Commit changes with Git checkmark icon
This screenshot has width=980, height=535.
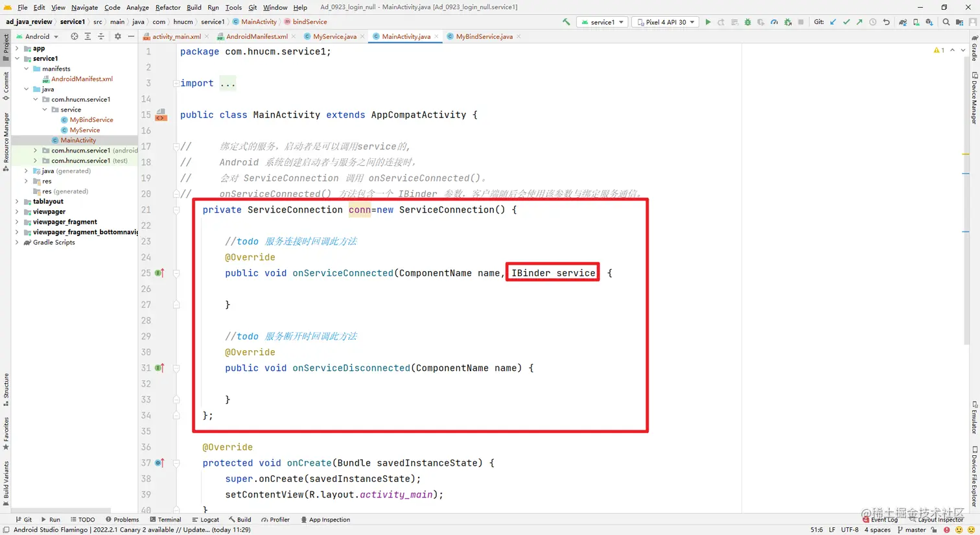(846, 22)
